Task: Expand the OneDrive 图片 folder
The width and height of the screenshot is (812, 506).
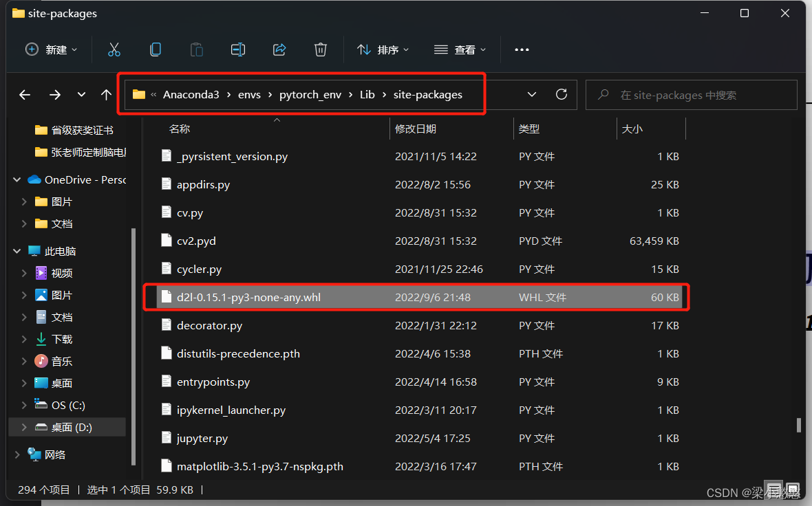Action: pos(24,201)
